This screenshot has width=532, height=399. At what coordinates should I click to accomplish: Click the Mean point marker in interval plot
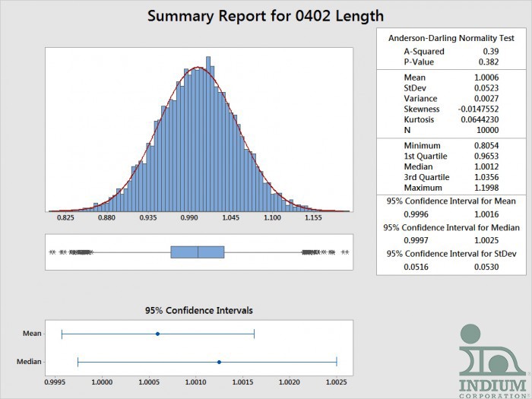pyautogui.click(x=157, y=334)
